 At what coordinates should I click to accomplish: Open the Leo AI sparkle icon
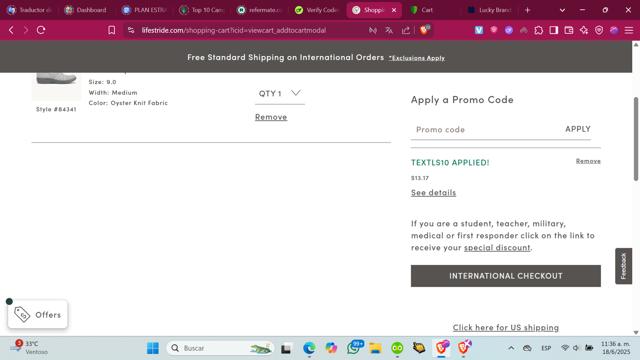pyautogui.click(x=584, y=30)
